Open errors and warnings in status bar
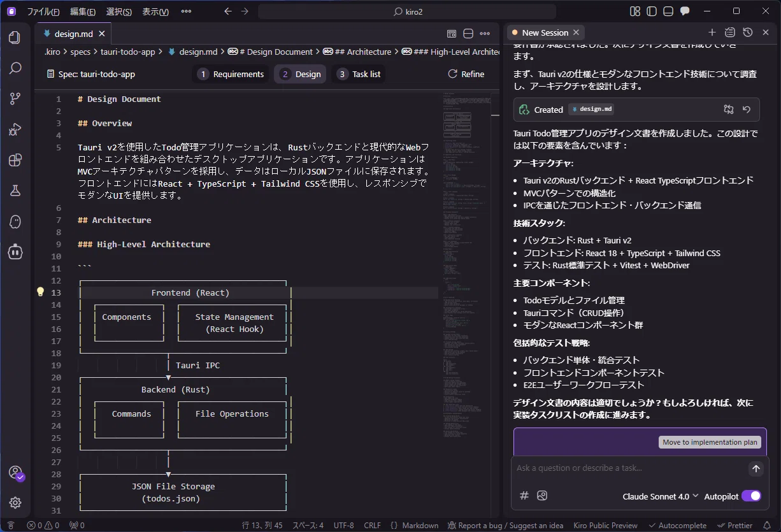Viewport: 781px width, 532px height. (x=43, y=526)
